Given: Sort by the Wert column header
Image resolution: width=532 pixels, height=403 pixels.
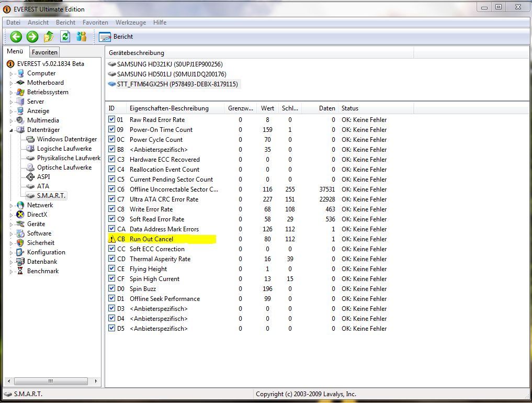Looking at the screenshot, I should 267,108.
